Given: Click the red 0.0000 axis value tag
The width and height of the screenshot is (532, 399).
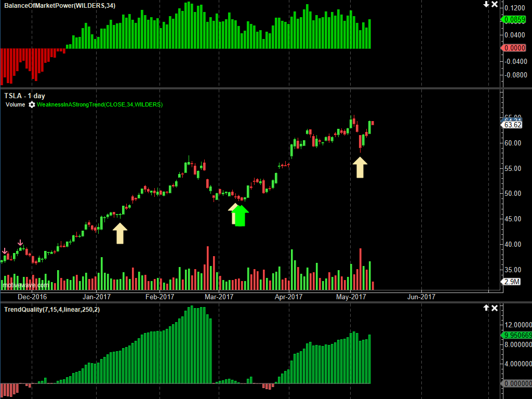Looking at the screenshot, I should (x=515, y=48).
